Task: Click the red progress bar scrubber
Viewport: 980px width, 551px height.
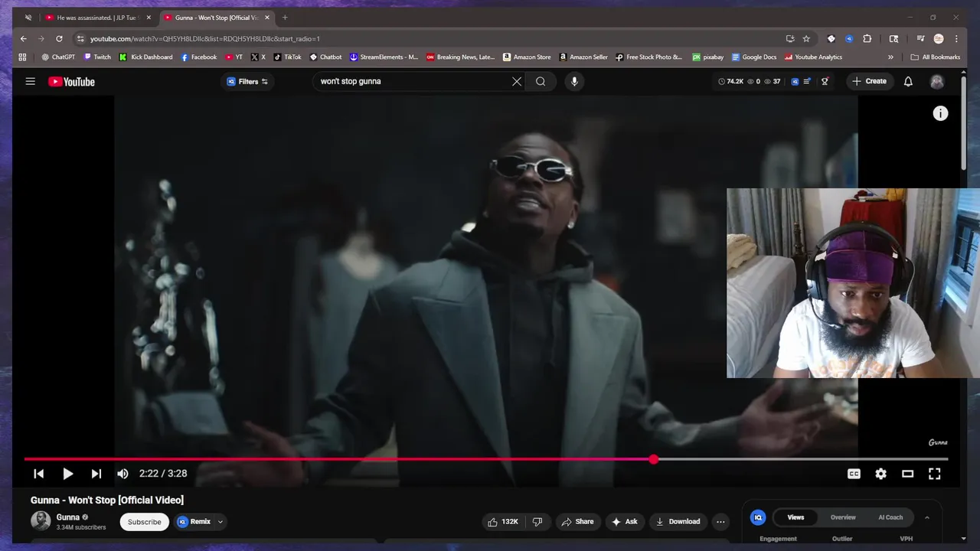Action: [653, 459]
